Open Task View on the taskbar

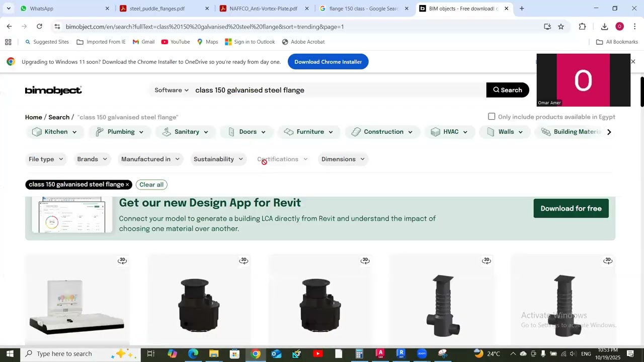pyautogui.click(x=150, y=354)
